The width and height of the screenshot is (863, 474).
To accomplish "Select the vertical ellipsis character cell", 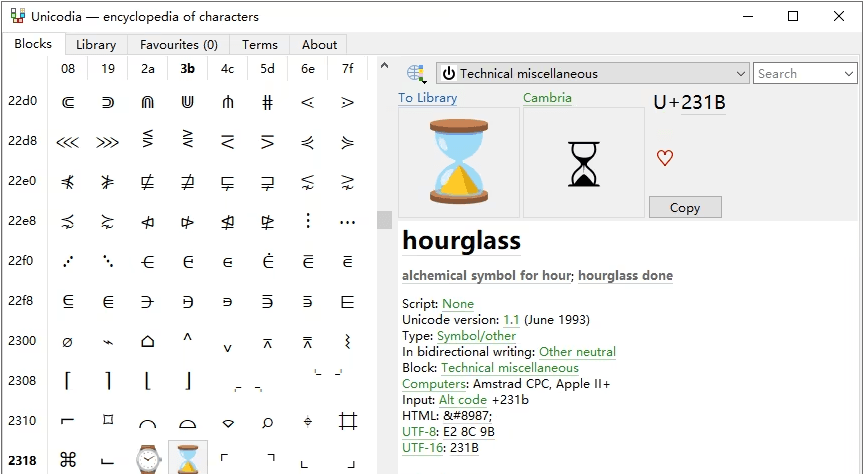I will pos(308,221).
